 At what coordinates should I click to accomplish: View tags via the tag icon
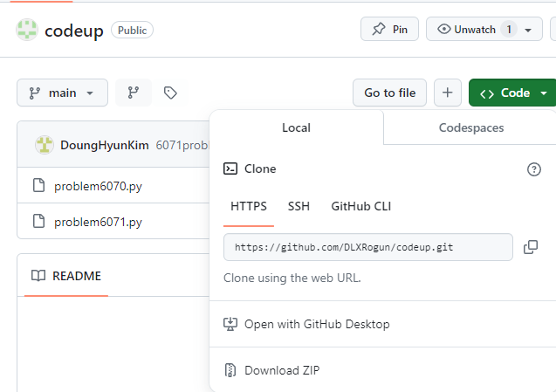170,93
